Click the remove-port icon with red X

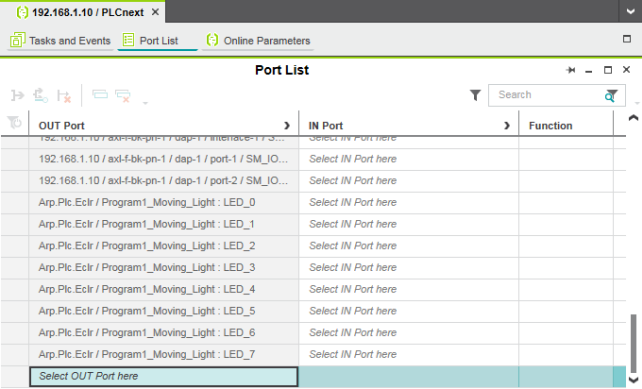[x=64, y=96]
